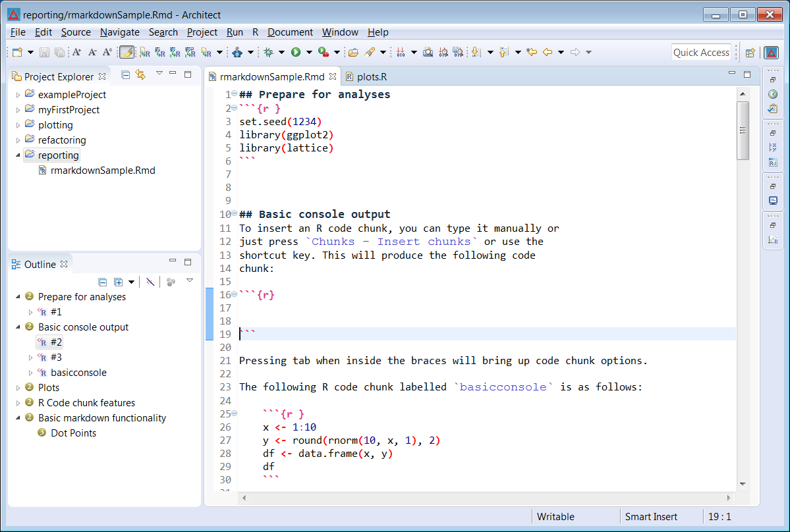Screen dimensions: 790x532
Task: Increase font size with A+ icon
Action: [76, 53]
